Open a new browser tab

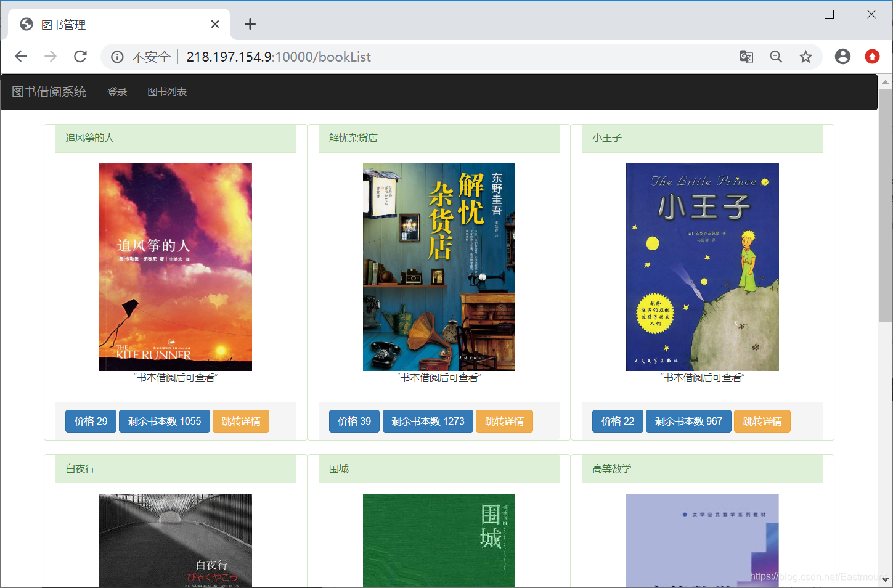tap(250, 24)
